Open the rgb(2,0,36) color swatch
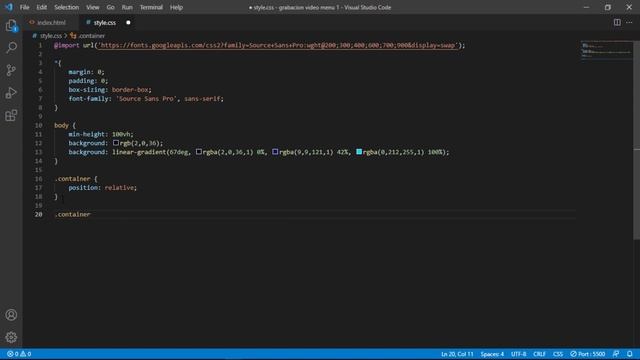The image size is (640, 360). tap(116, 143)
